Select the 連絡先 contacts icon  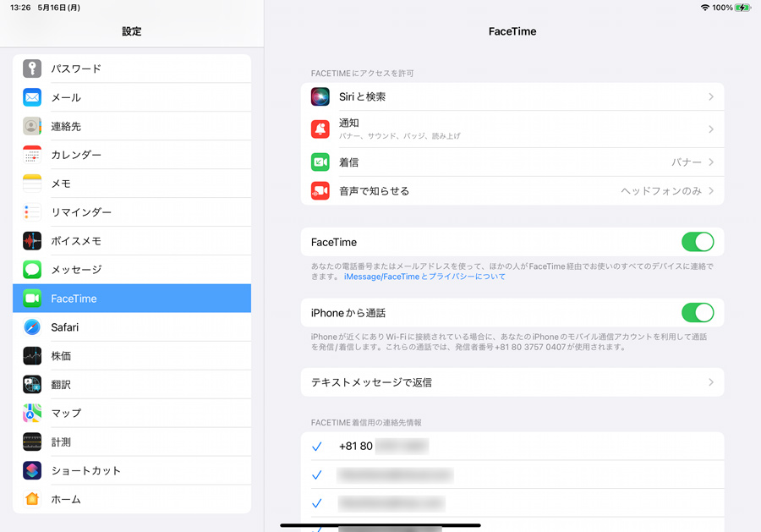(x=32, y=126)
